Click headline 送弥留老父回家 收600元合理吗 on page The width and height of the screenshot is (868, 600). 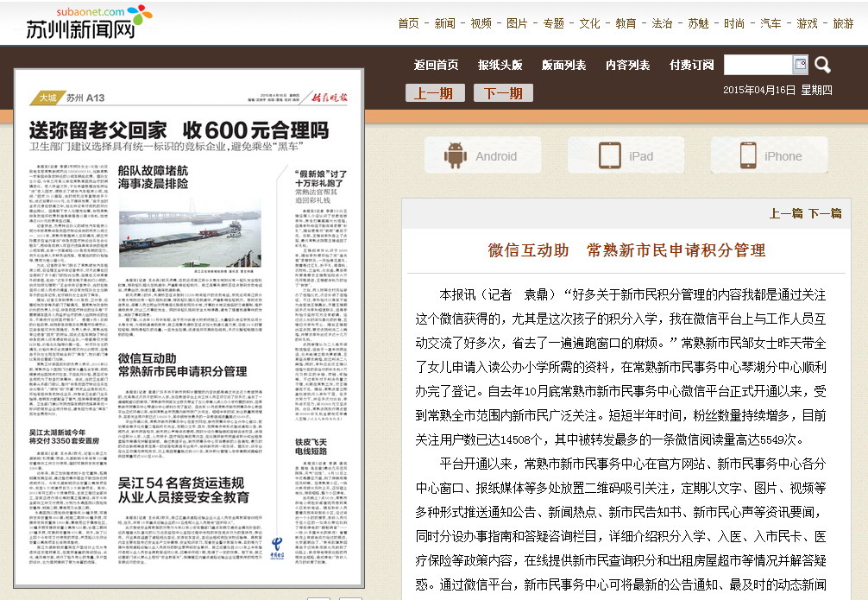pos(179,130)
